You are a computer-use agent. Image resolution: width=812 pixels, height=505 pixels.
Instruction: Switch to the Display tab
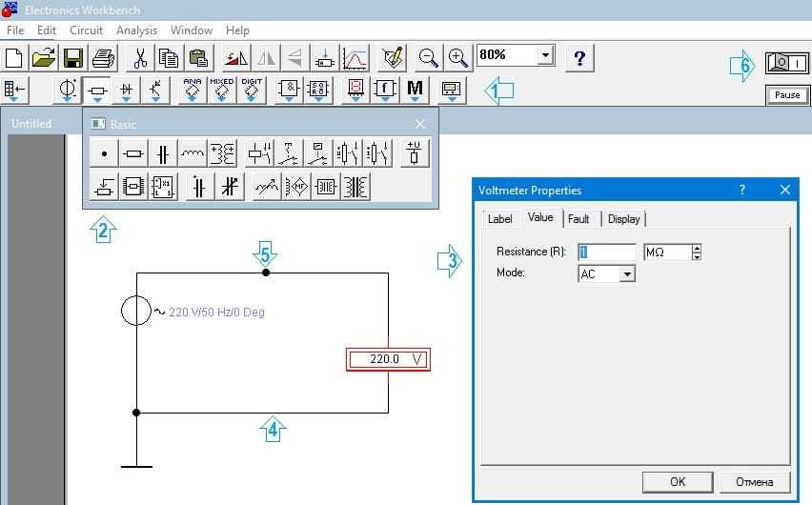tap(623, 219)
